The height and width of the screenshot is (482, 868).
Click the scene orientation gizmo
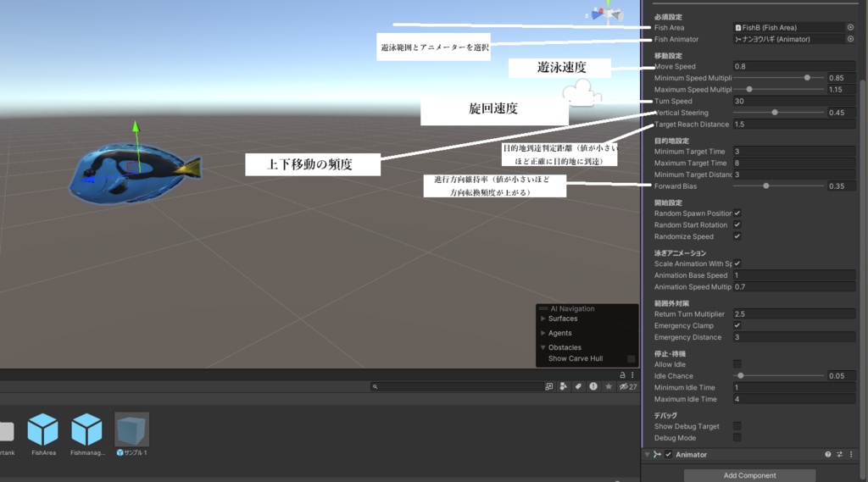[x=607, y=14]
